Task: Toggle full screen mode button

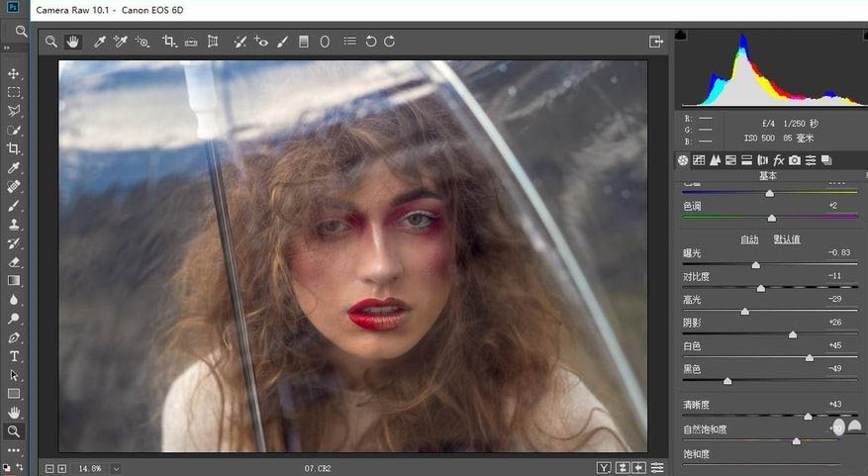Action: pos(655,42)
